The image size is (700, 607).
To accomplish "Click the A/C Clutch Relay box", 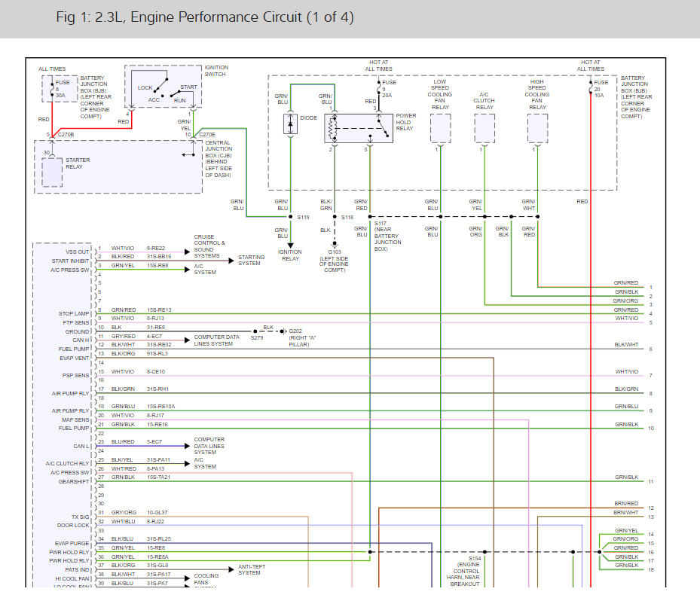I will pyautogui.click(x=484, y=128).
